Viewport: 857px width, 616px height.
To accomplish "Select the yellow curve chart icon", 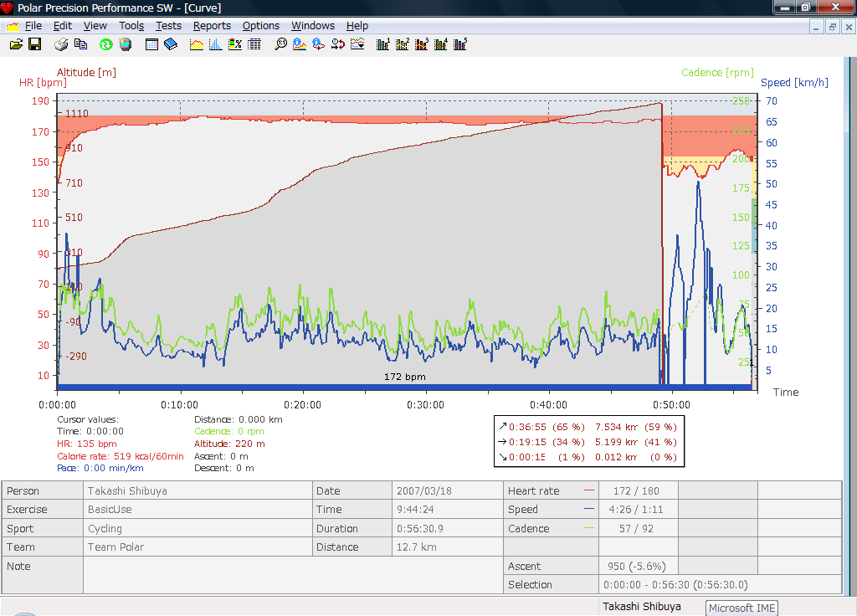I will point(197,44).
